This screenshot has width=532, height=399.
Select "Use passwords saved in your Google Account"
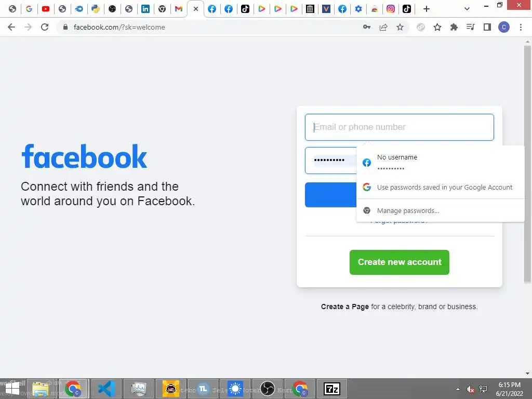pyautogui.click(x=441, y=187)
